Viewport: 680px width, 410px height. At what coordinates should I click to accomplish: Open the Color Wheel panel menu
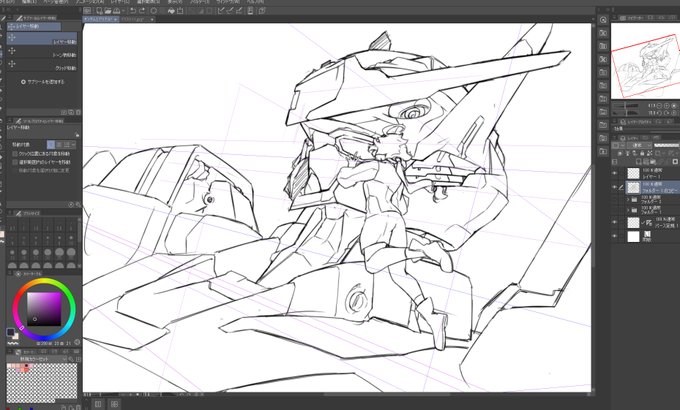point(10,274)
